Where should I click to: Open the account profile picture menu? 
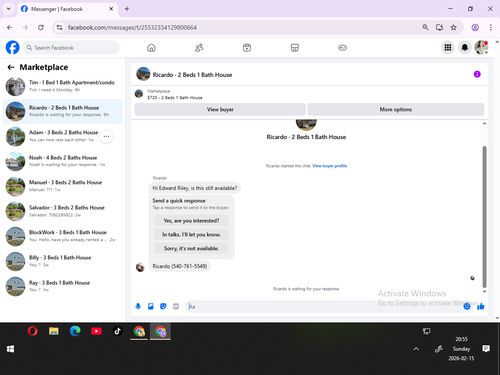click(x=481, y=47)
